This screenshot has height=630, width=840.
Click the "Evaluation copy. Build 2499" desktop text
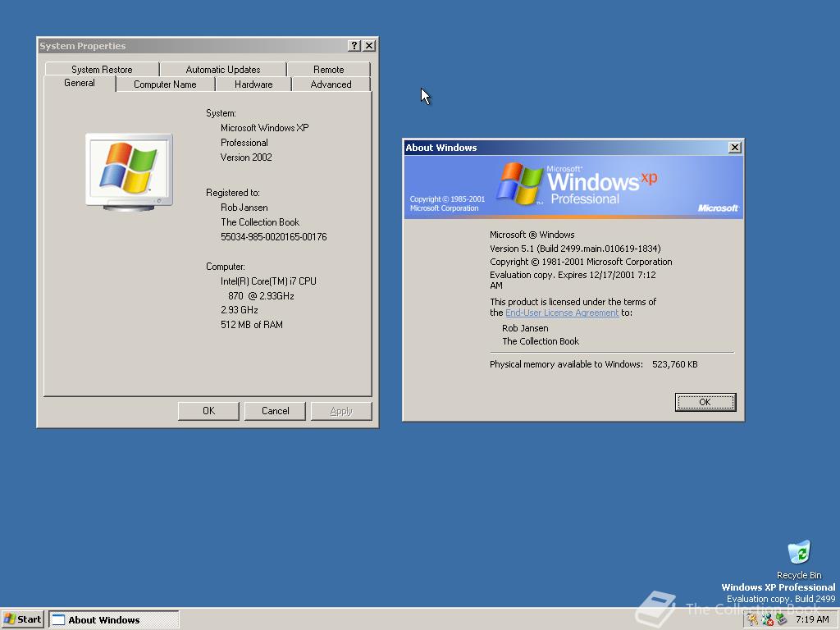[x=781, y=599]
